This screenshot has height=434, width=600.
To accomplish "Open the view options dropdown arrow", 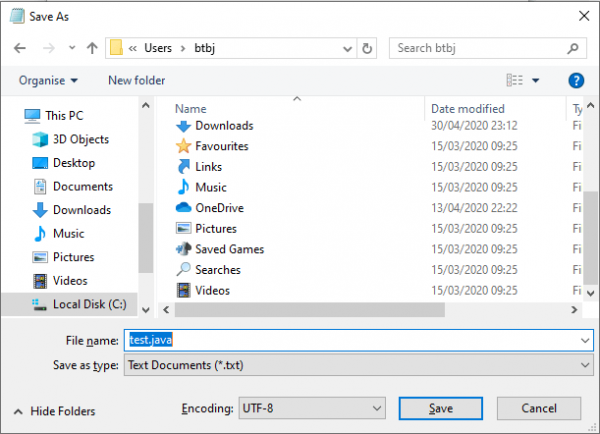I will click(536, 80).
